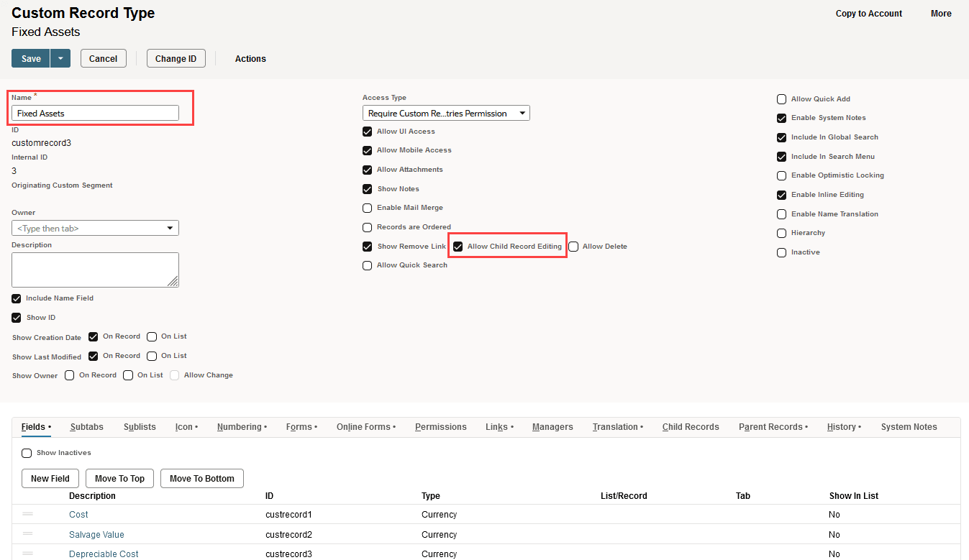Click Copy to Account
Screen dimensions: 969x560
point(868,13)
